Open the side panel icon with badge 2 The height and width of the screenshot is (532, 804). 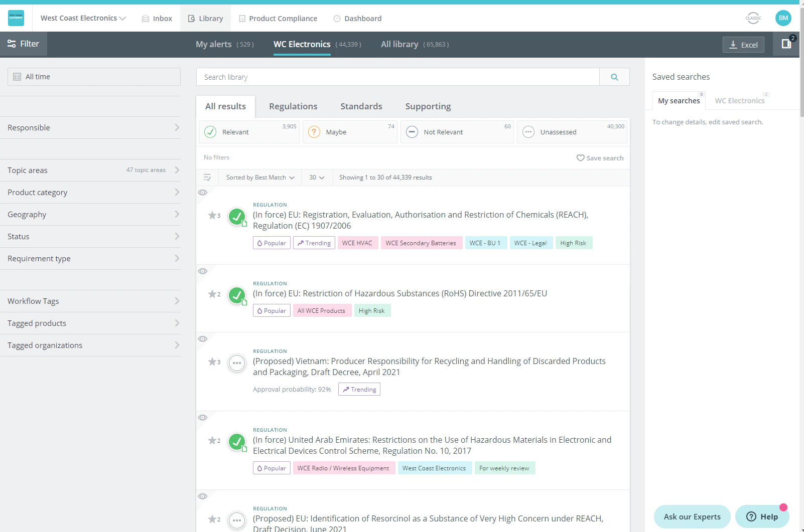[x=786, y=44]
